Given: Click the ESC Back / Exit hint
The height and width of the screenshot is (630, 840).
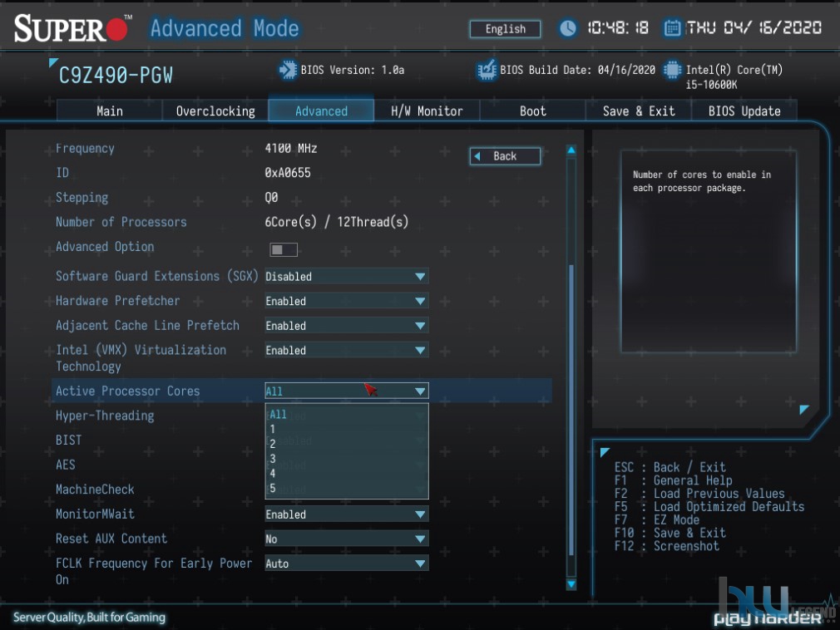Looking at the screenshot, I should (x=670, y=467).
